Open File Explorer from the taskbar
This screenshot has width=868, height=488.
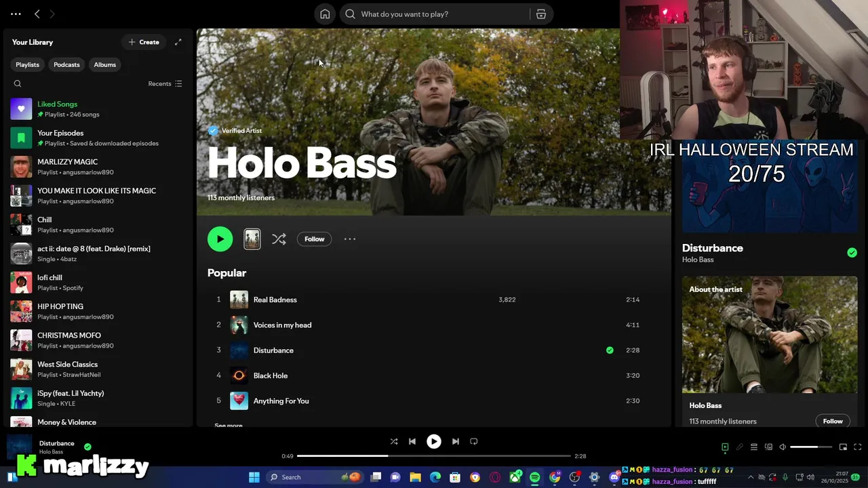point(415,477)
